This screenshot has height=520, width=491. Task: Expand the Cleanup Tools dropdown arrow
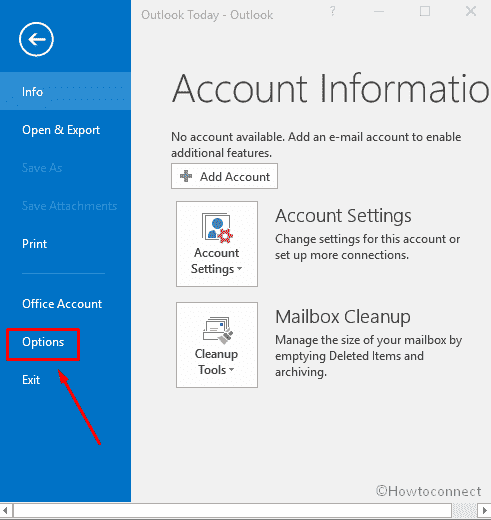coord(231,370)
